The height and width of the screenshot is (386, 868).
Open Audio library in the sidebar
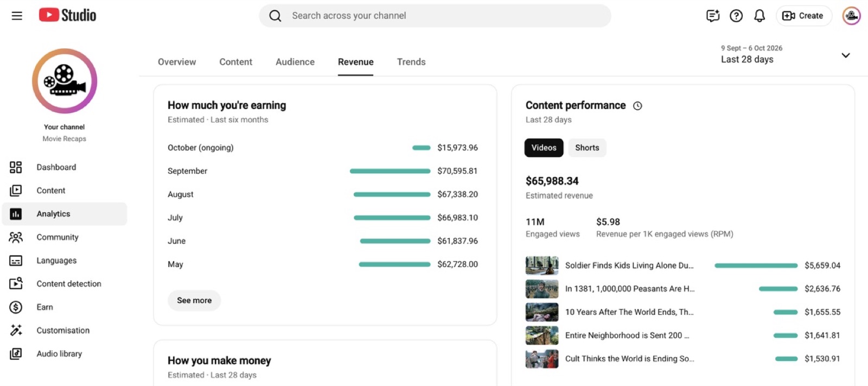(x=65, y=353)
